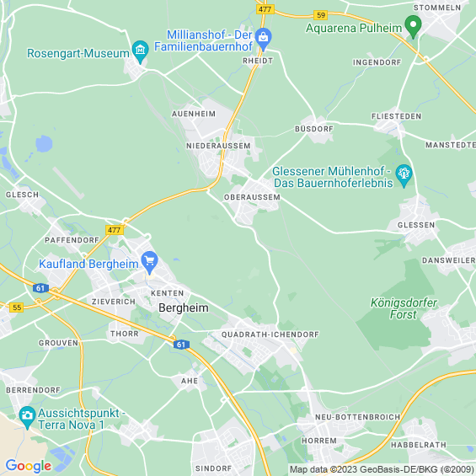Select the Königsdorfer Forst label

click(404, 308)
